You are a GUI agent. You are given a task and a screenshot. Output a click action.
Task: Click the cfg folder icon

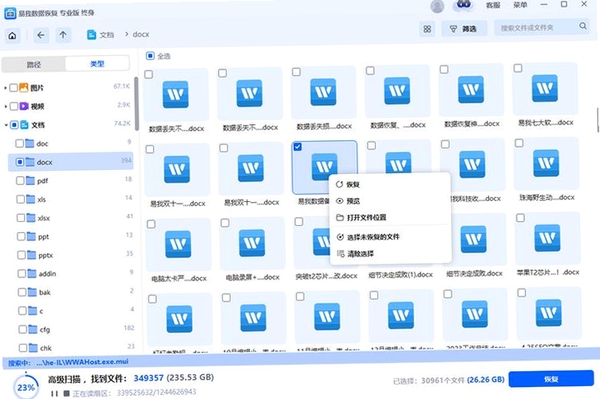click(33, 329)
